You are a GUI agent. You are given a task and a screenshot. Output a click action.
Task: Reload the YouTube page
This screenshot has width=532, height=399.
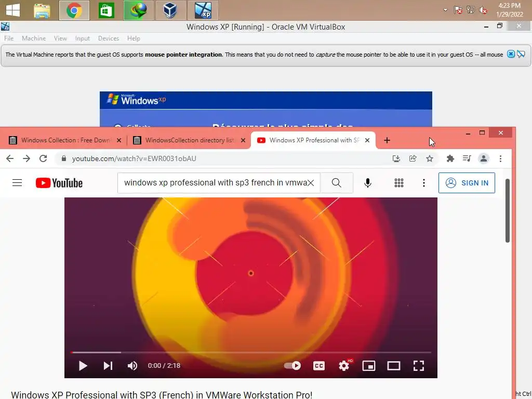[x=43, y=158]
